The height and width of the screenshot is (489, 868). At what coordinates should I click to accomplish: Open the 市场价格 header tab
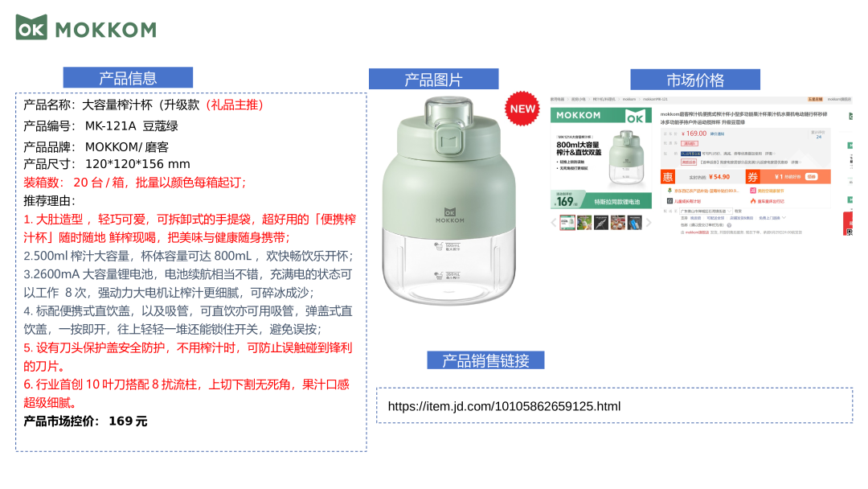tap(695, 80)
